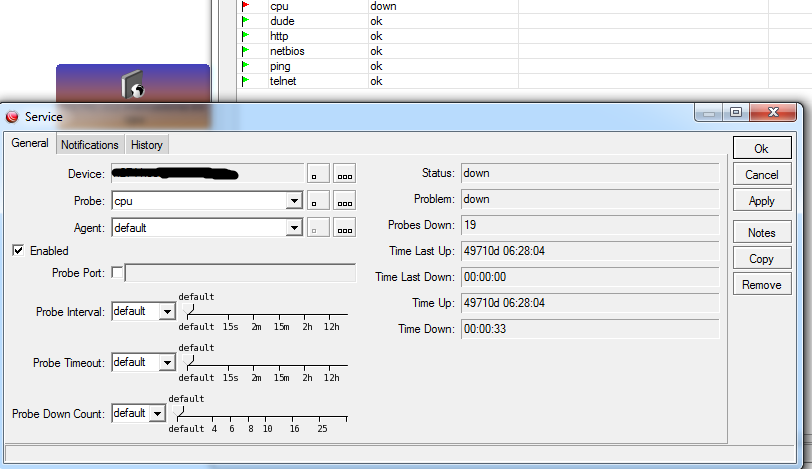Click the Status field showing down
Screen dimensions: 812x469
tap(590, 173)
